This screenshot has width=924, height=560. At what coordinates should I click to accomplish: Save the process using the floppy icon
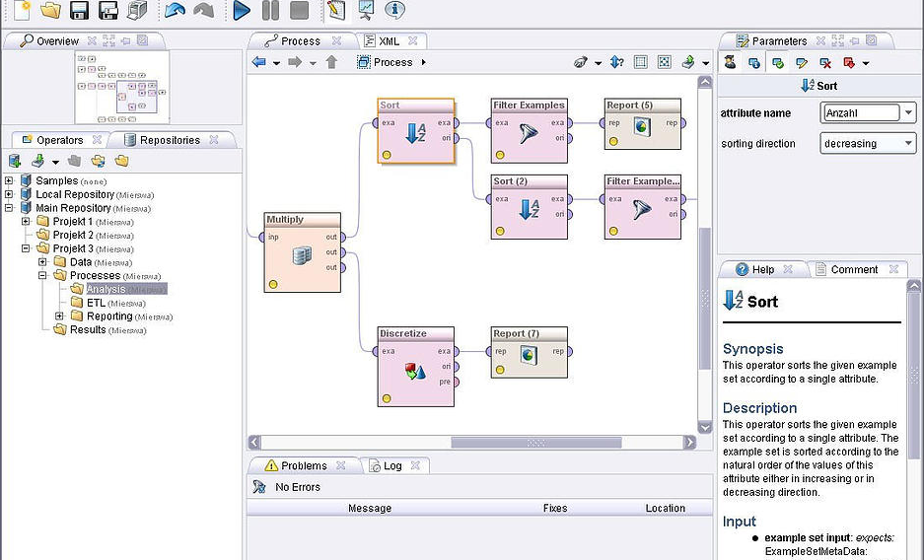[x=80, y=10]
